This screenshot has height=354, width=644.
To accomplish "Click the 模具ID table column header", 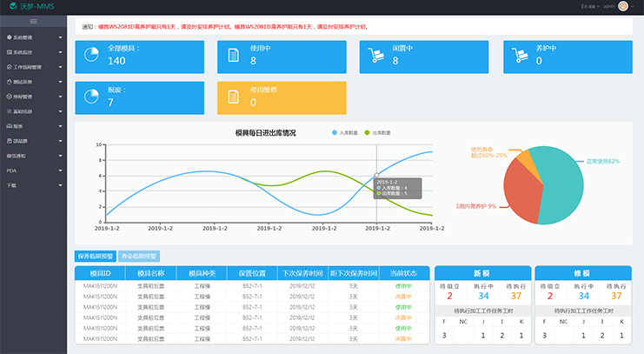I will (x=100, y=273).
